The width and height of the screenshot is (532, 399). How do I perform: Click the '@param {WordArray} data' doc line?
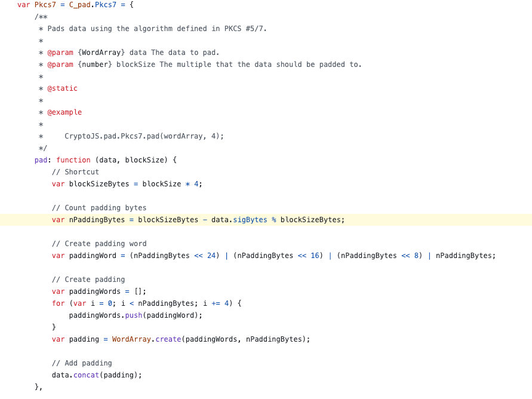(129, 53)
